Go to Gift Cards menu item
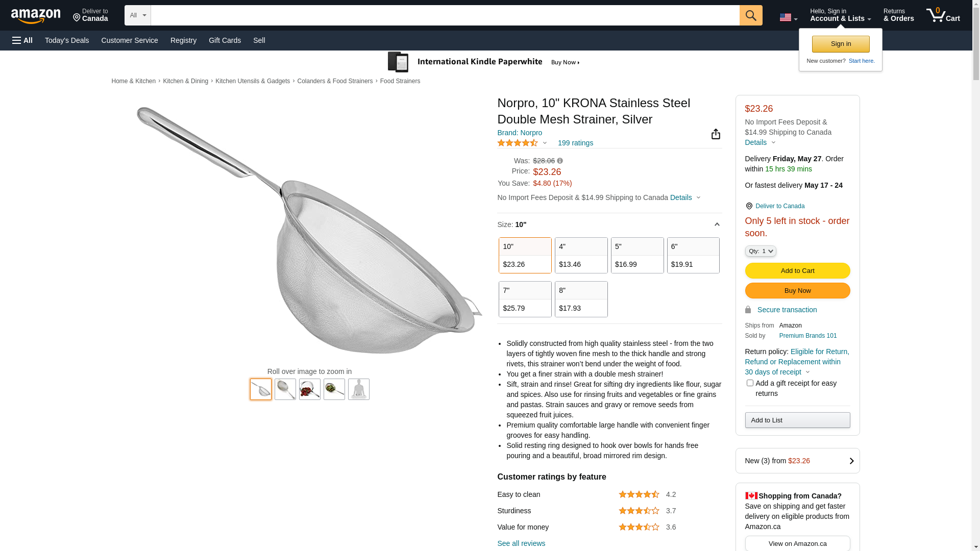Image resolution: width=980 pixels, height=551 pixels. coord(225,40)
